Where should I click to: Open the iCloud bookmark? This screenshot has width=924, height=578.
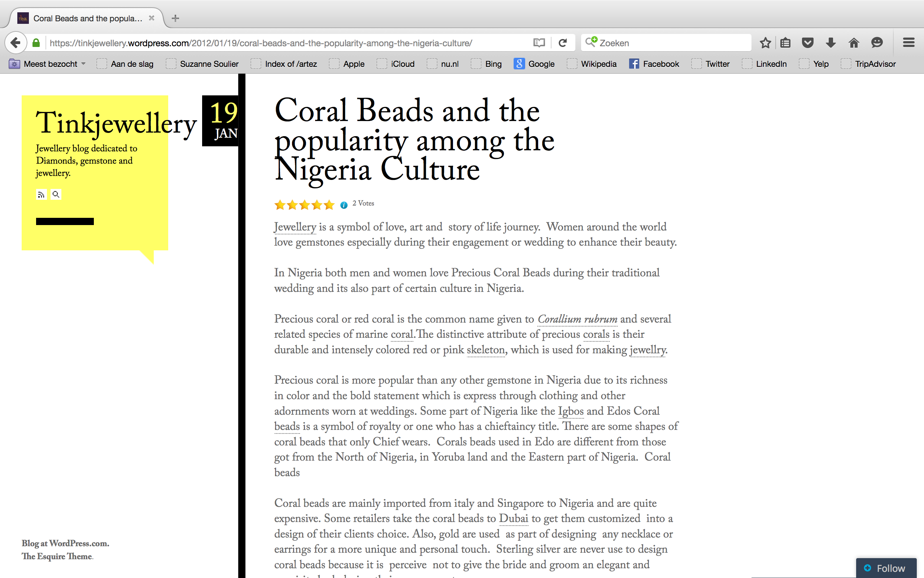[396, 64]
